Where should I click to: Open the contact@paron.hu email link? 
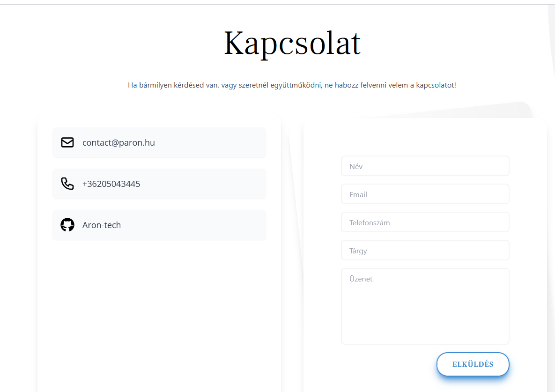pyautogui.click(x=118, y=142)
